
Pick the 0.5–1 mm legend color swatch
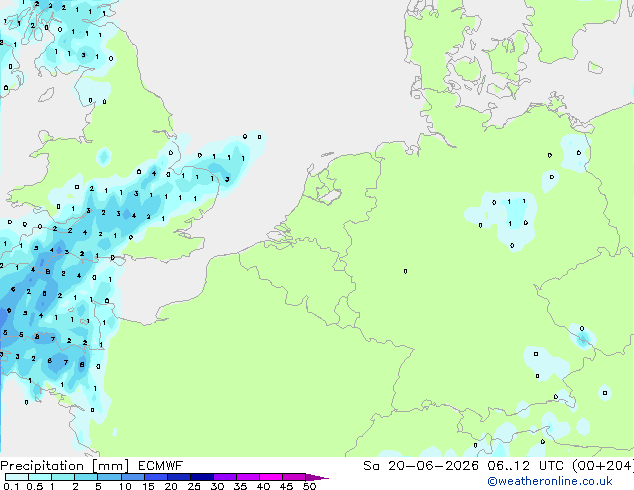coord(40,477)
